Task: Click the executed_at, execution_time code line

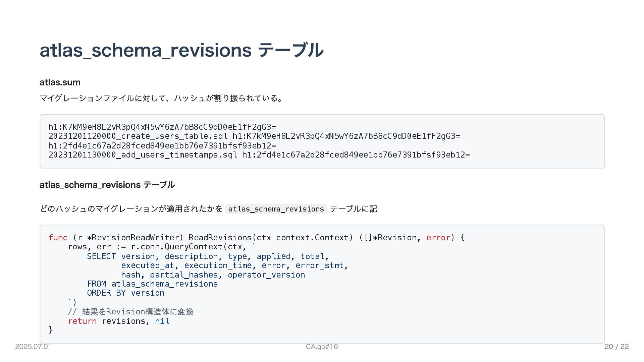Action: point(234,265)
